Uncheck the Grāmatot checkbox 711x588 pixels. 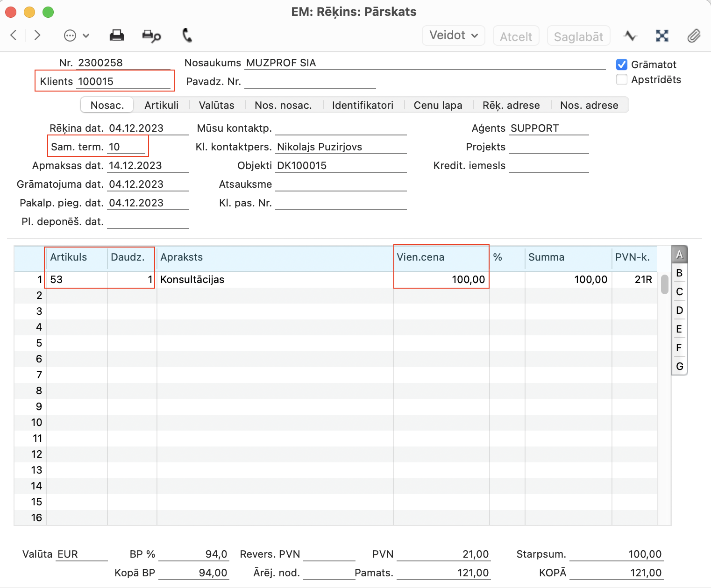click(621, 64)
